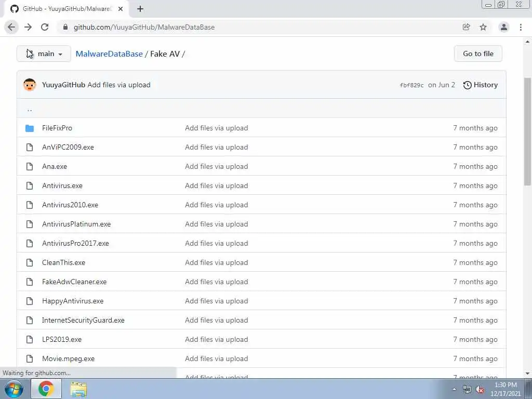Open FakeAdwCleaner.exe file
The height and width of the screenshot is (399, 532).
point(74,282)
